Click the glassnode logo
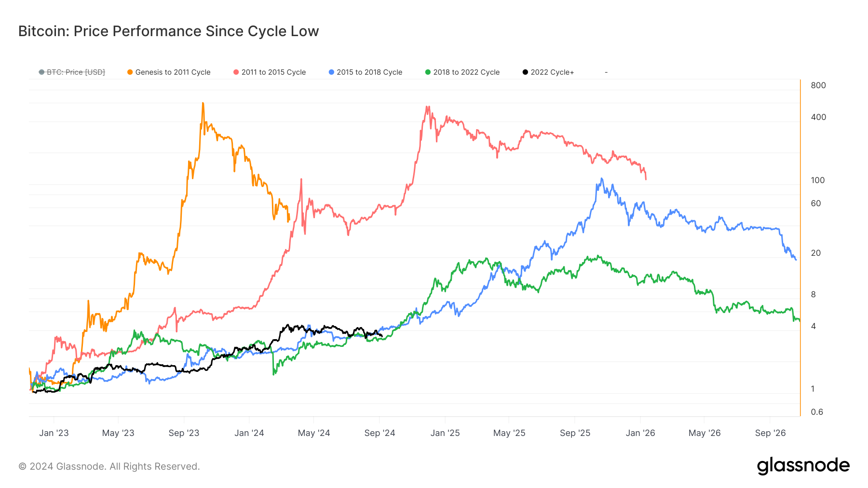The image size is (868, 488). pos(803,466)
